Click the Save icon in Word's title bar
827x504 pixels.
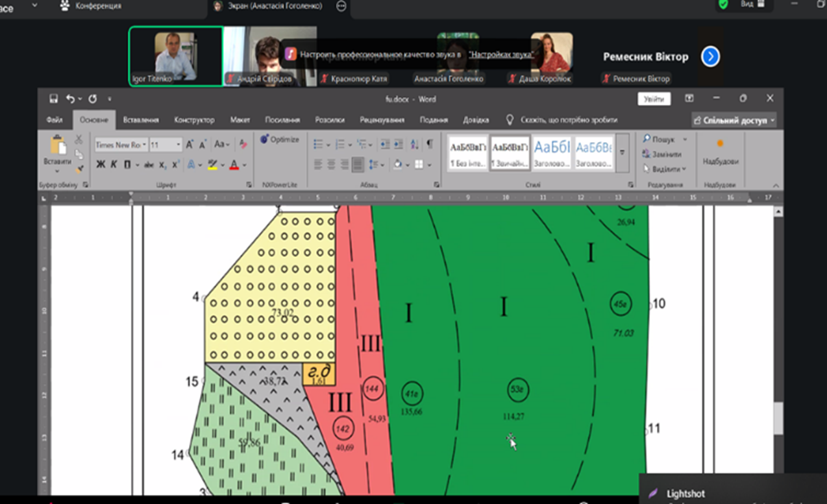click(x=54, y=99)
